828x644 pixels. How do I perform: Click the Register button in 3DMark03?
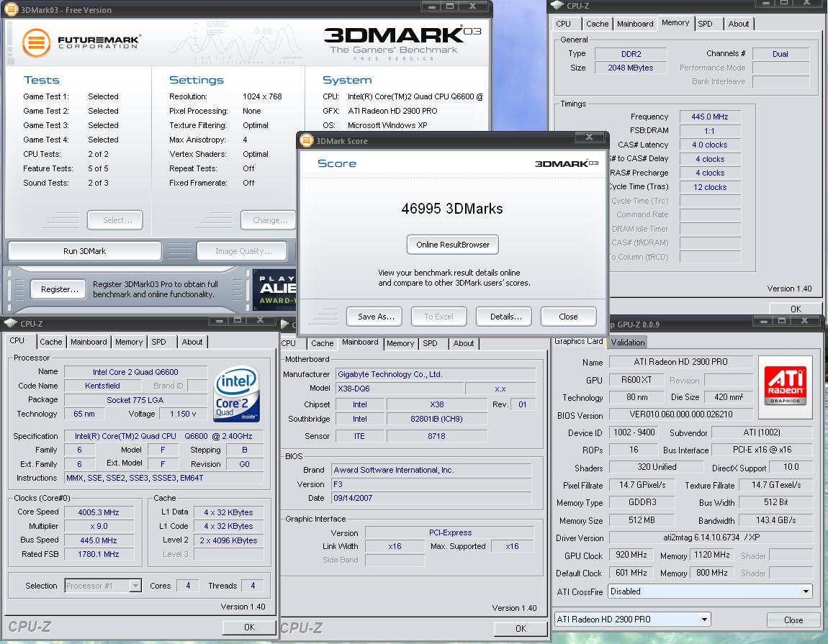(x=58, y=289)
